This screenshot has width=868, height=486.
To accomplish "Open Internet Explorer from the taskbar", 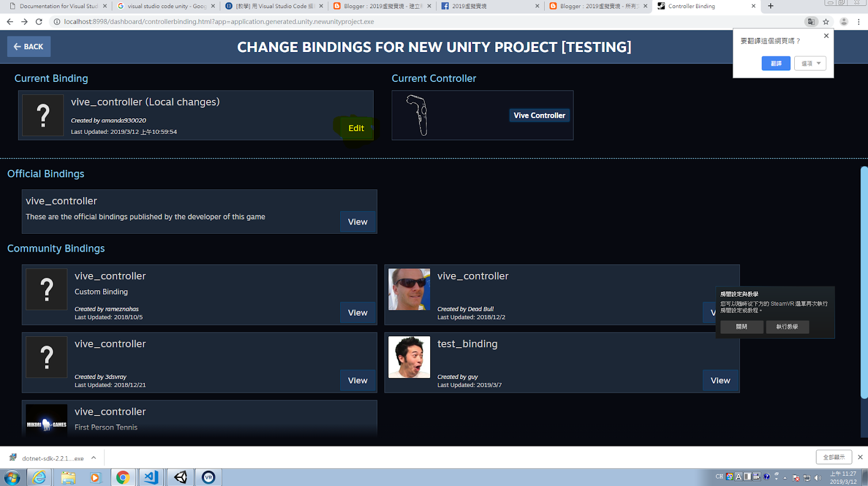I will [x=39, y=477].
